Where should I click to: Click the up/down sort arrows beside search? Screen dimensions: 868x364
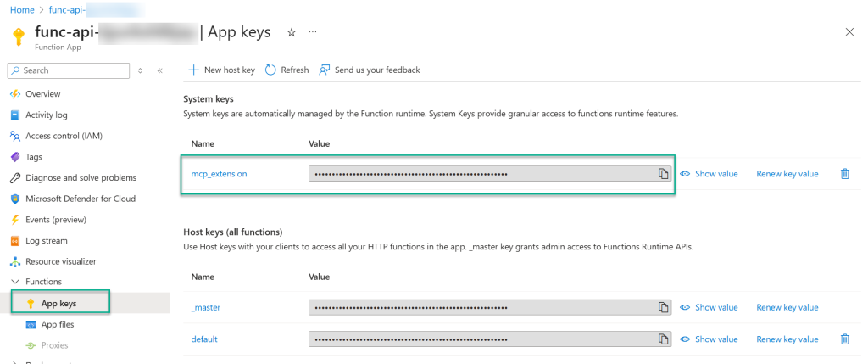pos(141,70)
